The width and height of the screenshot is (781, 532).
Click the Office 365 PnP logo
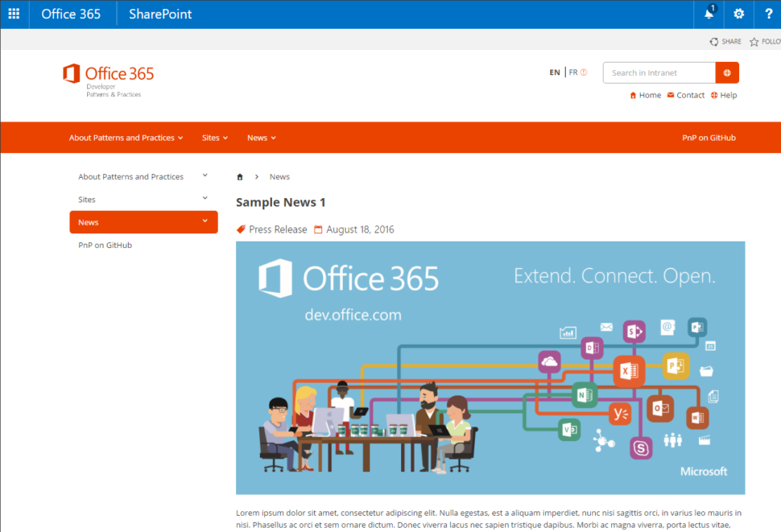109,80
